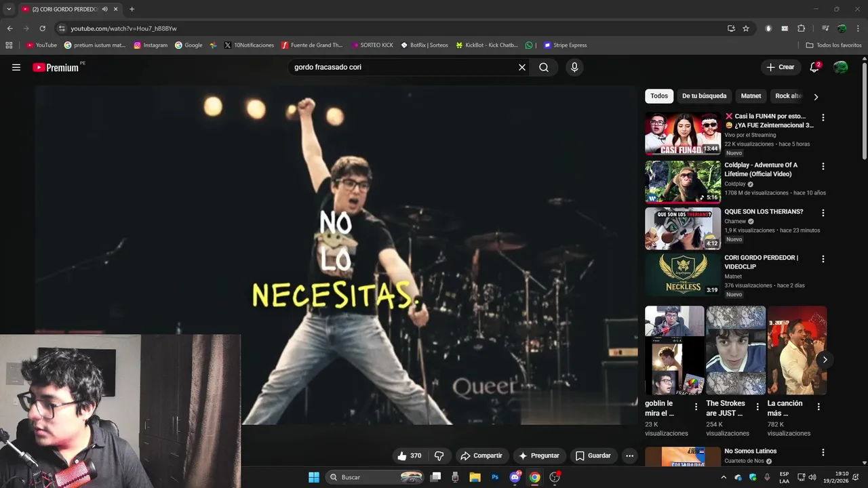This screenshot has width=868, height=488.
Task: Go to YouTube Premium home logo
Action: click(x=56, y=67)
